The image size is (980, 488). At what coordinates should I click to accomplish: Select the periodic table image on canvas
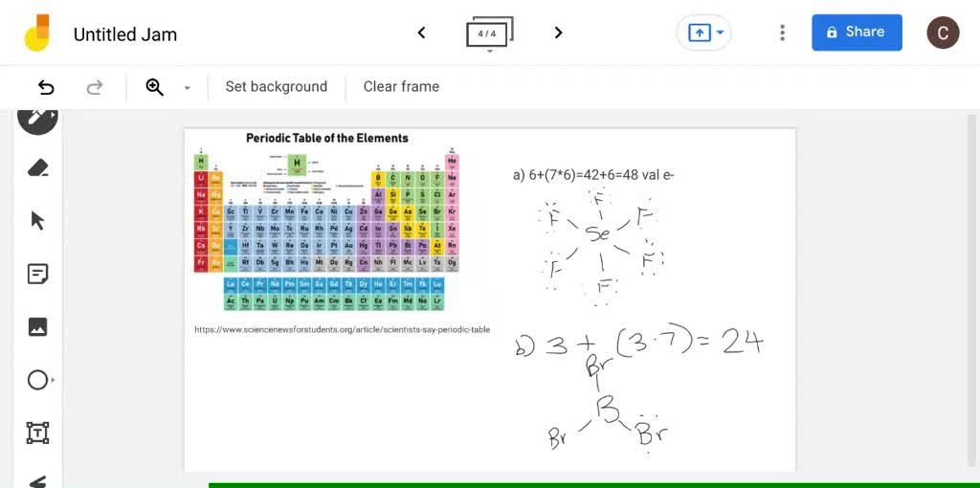click(327, 222)
